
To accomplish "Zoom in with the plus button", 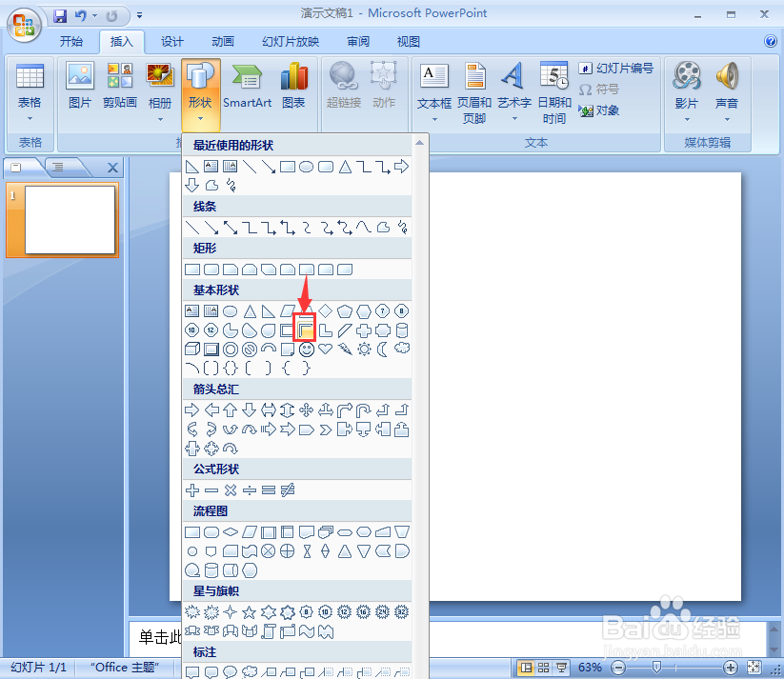I will coord(730,668).
